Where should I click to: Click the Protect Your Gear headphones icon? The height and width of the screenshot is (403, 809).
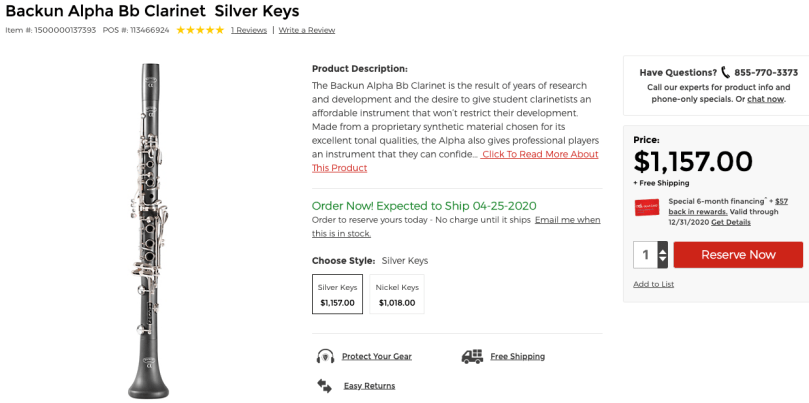(x=325, y=356)
